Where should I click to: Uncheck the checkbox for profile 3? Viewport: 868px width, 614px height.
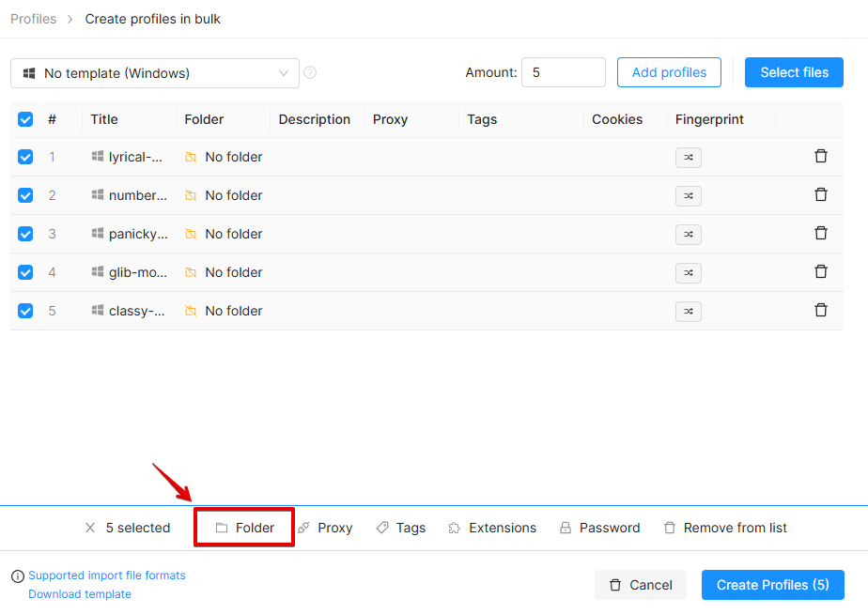pyautogui.click(x=25, y=234)
